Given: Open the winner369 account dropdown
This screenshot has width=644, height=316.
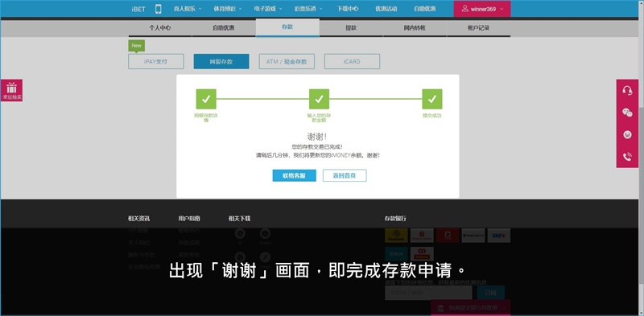Looking at the screenshot, I should point(482,9).
